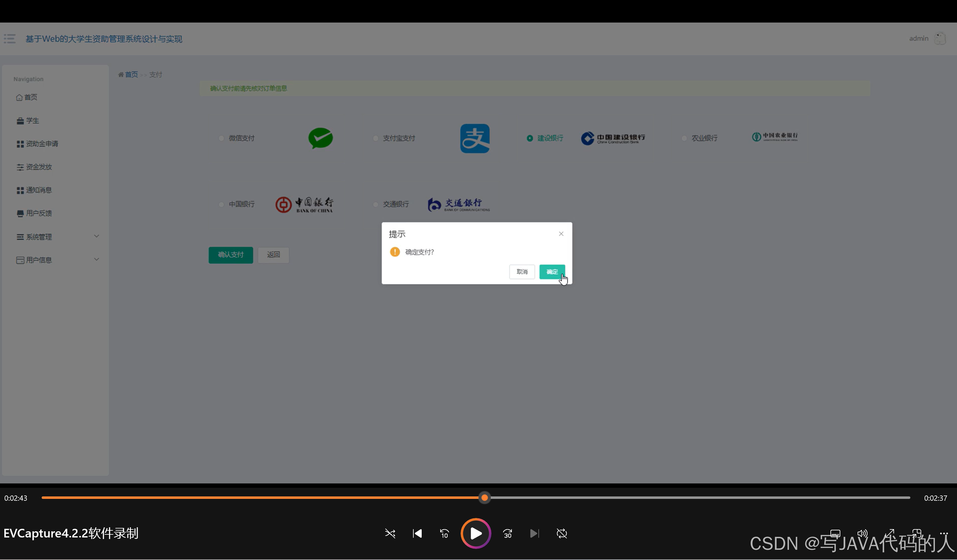Expand the 系统管理 submenu chevron

[96, 236]
